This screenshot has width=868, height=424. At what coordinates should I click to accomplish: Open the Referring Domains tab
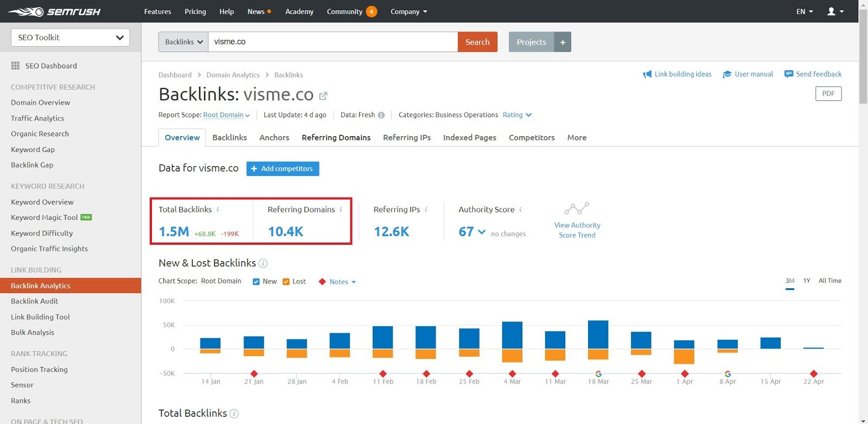(x=336, y=138)
